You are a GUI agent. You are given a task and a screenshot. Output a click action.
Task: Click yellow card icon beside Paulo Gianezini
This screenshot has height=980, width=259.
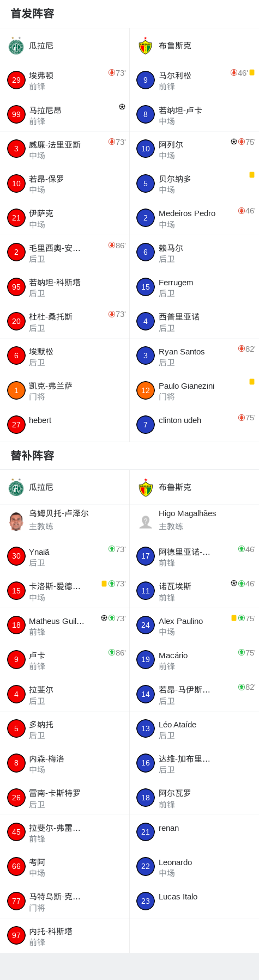pos(252,382)
